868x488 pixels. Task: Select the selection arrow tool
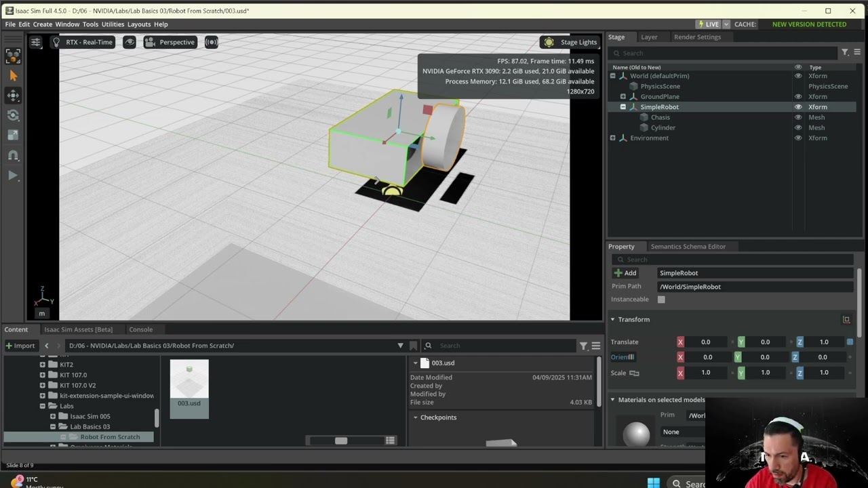(x=13, y=76)
